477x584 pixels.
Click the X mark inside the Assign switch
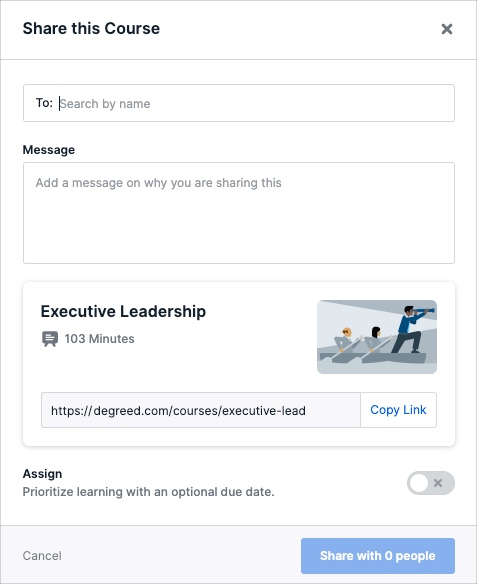[438, 483]
